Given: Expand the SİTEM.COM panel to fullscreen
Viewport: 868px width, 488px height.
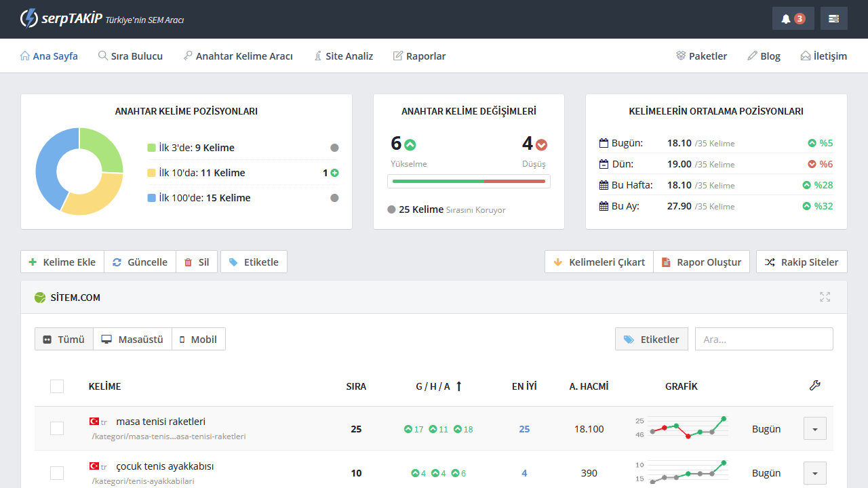Looking at the screenshot, I should 825,297.
